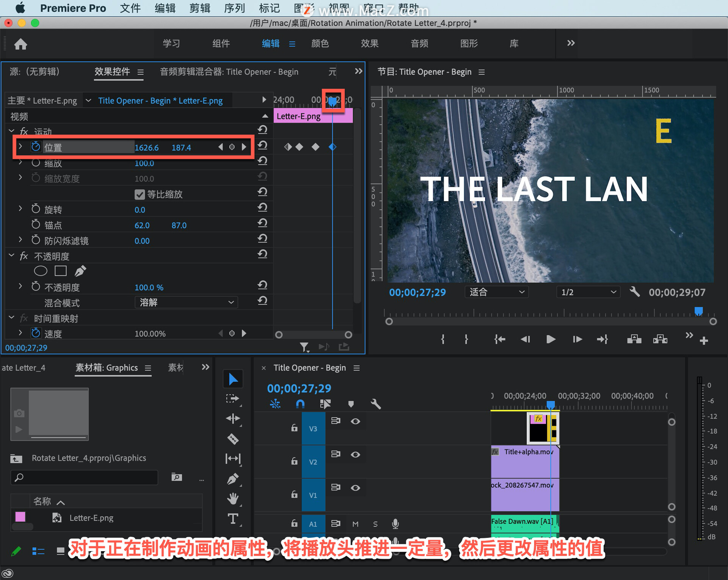Select the Track Select Forward tool
Viewport: 728px width, 580px height.
coord(232,398)
